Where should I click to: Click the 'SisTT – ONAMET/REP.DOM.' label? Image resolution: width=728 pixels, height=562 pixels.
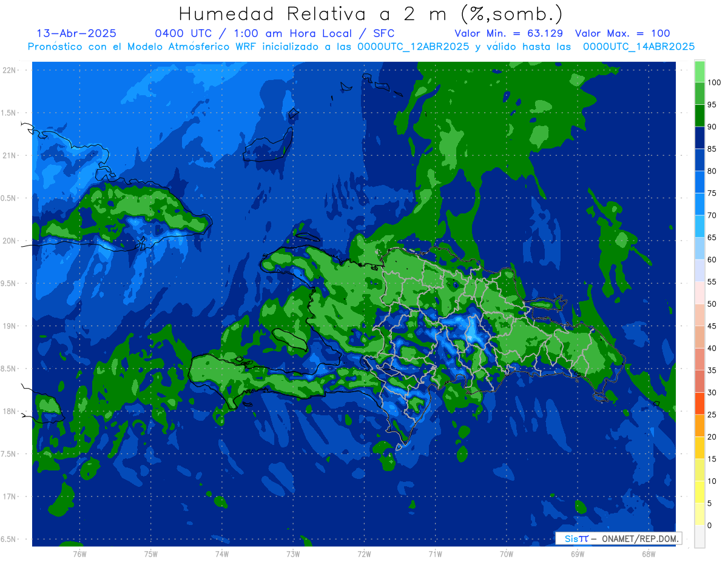[x=619, y=538]
